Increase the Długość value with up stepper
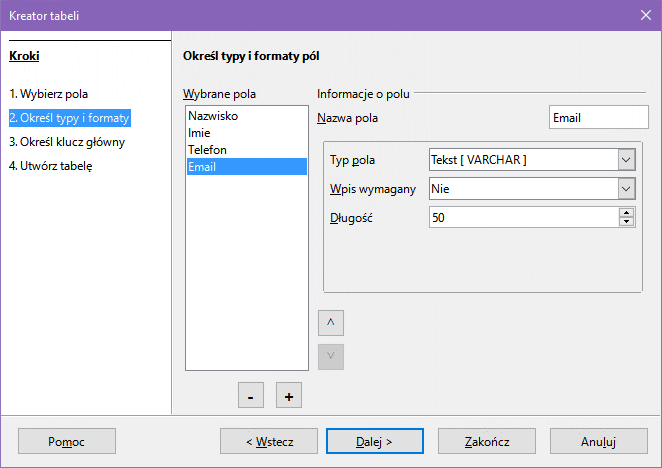This screenshot has width=662, height=468. 627,213
